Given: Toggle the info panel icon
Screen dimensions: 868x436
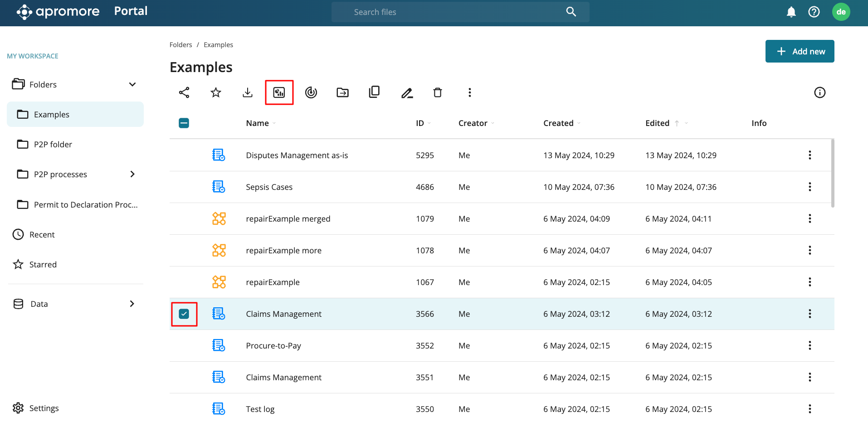Looking at the screenshot, I should pos(820,92).
